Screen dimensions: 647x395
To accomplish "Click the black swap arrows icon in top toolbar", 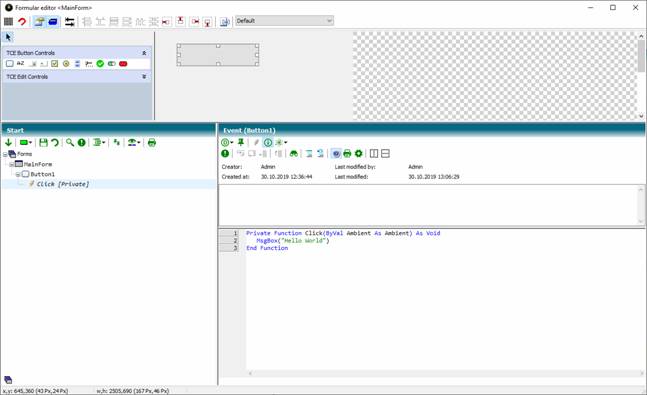I will pyautogui.click(x=69, y=21).
